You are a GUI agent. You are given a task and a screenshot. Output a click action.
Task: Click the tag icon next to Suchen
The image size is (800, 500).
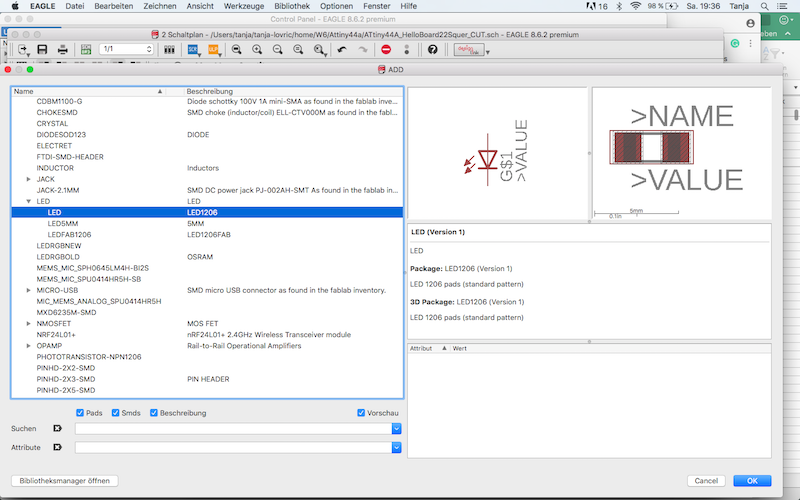click(x=57, y=429)
